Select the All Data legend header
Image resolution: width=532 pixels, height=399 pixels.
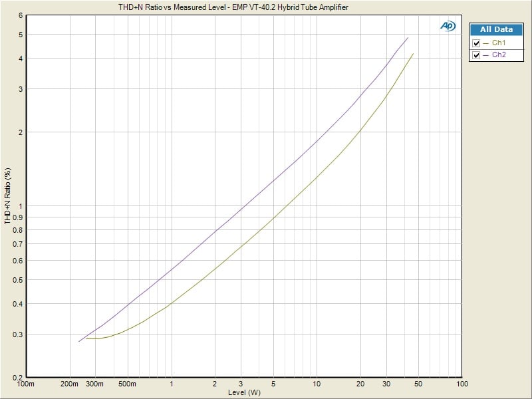tap(496, 29)
